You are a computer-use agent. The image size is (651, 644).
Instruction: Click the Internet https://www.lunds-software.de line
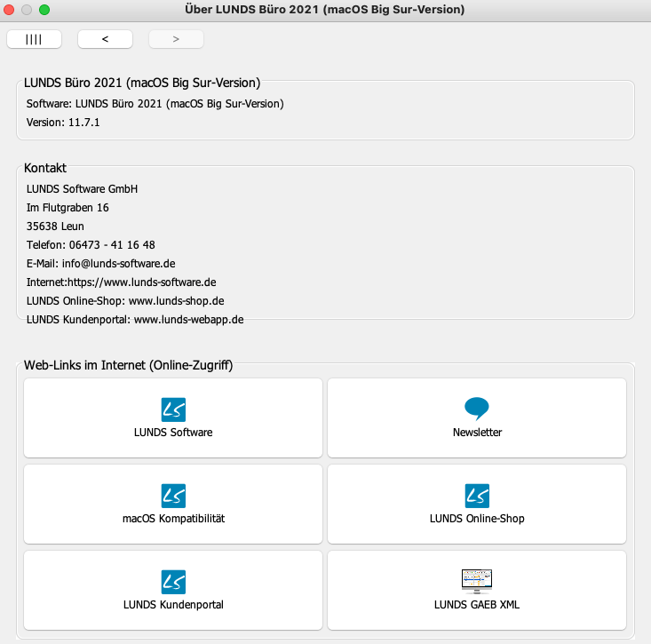[122, 282]
